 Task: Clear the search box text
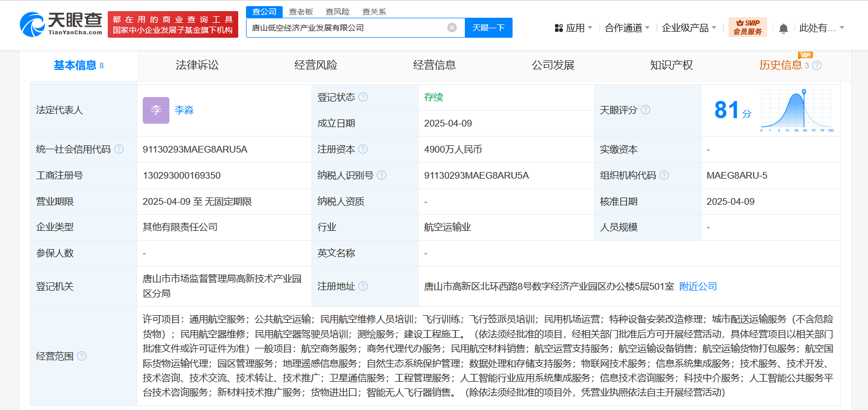(x=452, y=28)
